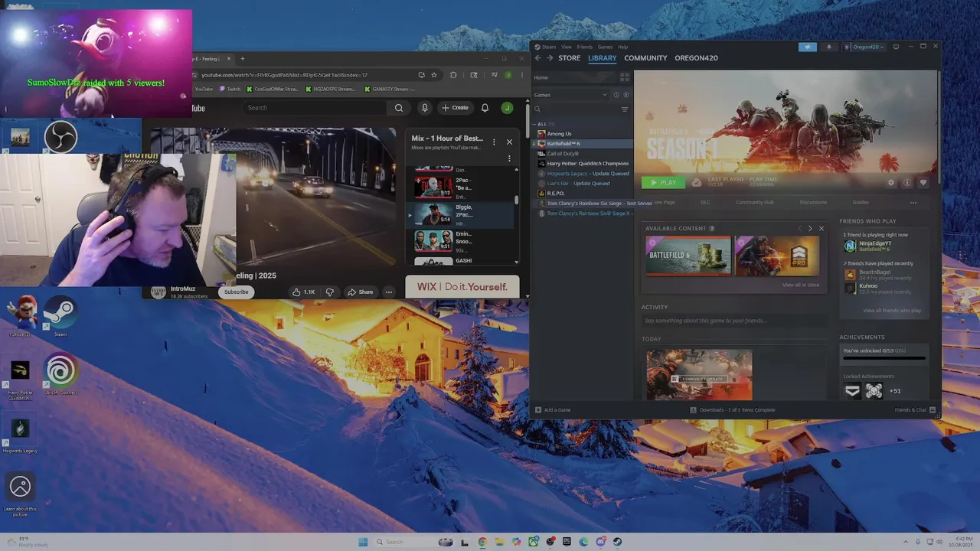Open more actions menu under video

click(x=389, y=292)
